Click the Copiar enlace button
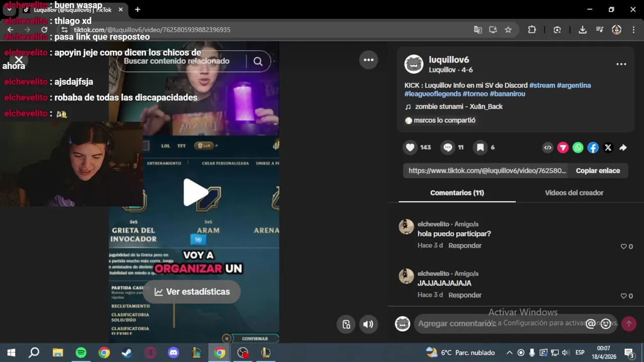Viewport: 644px width, 362px height. point(598,170)
